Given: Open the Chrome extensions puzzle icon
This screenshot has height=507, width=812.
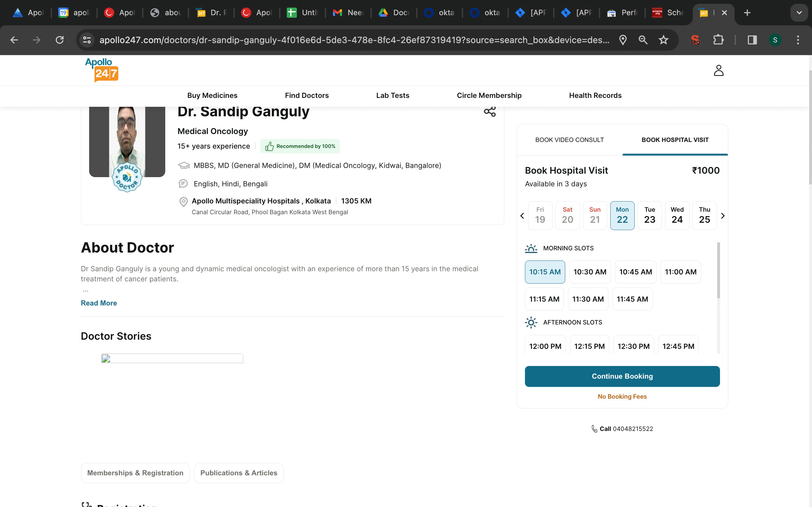Looking at the screenshot, I should click(718, 40).
